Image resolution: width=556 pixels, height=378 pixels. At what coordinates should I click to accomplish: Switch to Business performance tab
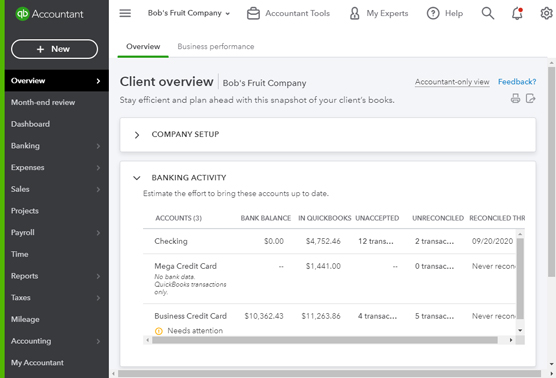pos(216,46)
